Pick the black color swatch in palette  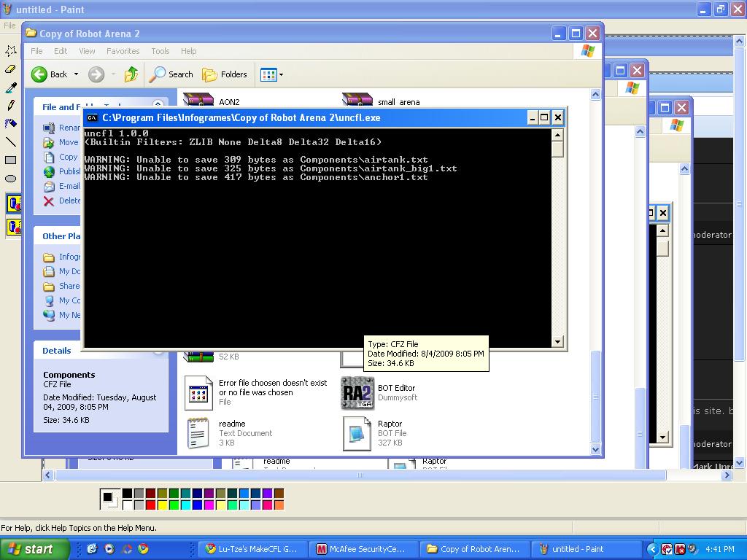click(127, 494)
